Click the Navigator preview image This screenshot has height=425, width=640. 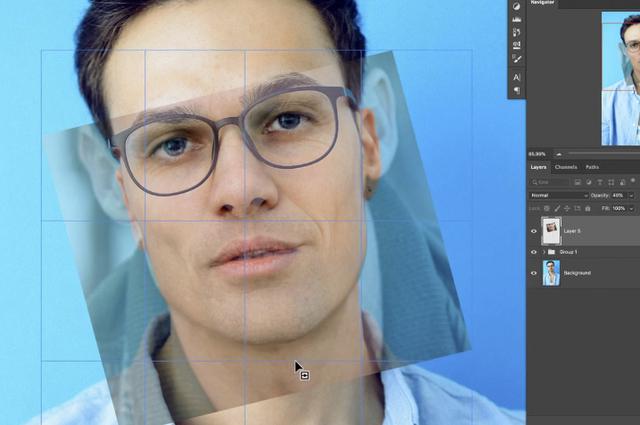point(621,78)
